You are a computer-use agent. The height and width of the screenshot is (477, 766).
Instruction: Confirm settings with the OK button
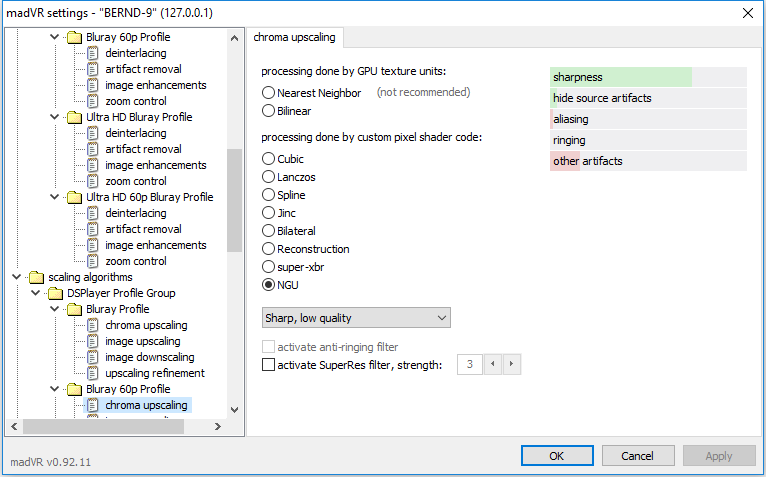tap(557, 456)
